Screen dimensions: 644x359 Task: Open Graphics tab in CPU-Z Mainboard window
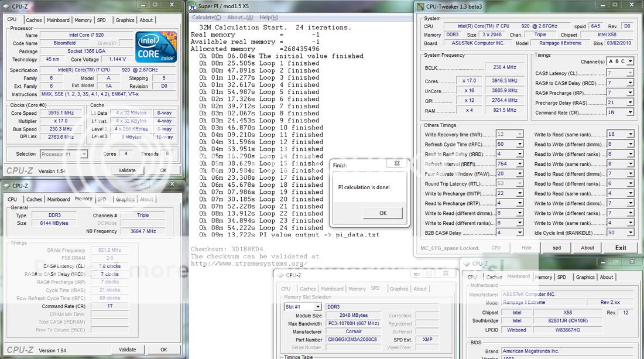pos(585,277)
